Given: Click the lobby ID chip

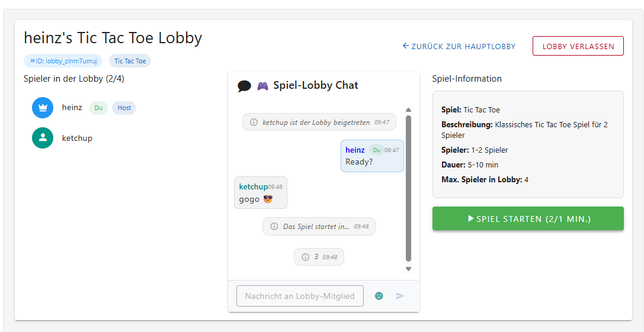Looking at the screenshot, I should tap(63, 61).
